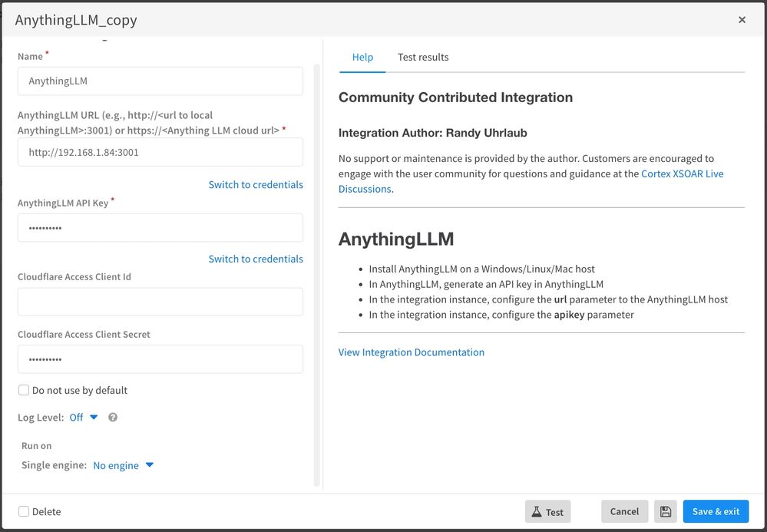Click the Cancel button
The image size is (767, 532).
coord(624,512)
